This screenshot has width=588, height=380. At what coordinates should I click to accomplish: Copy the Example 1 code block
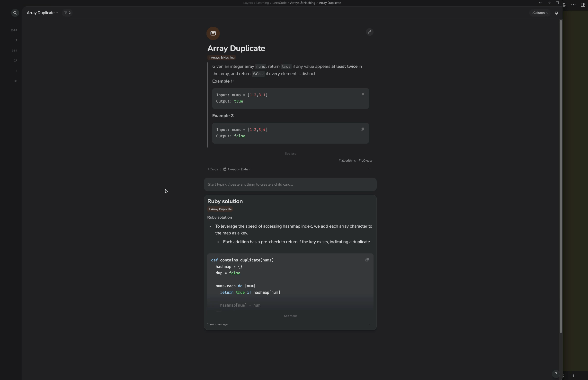click(363, 95)
